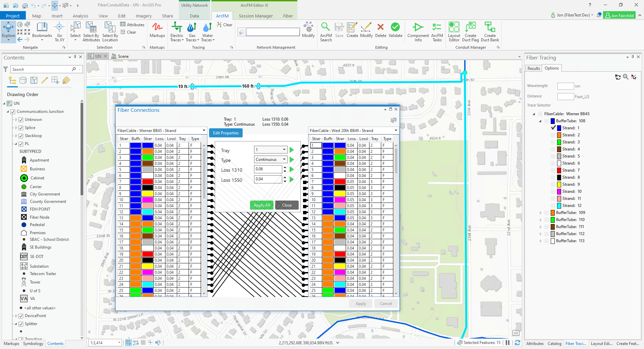Click Cancel in Fiber Connections dialog

click(386, 303)
